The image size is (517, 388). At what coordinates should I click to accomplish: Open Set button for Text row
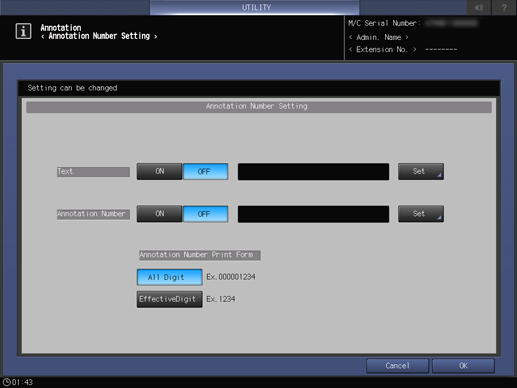pos(421,171)
